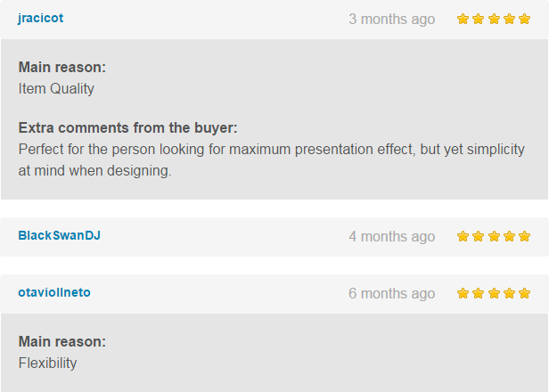Click the first star in otaviolneto's rating
The image size is (549, 392).
click(463, 293)
